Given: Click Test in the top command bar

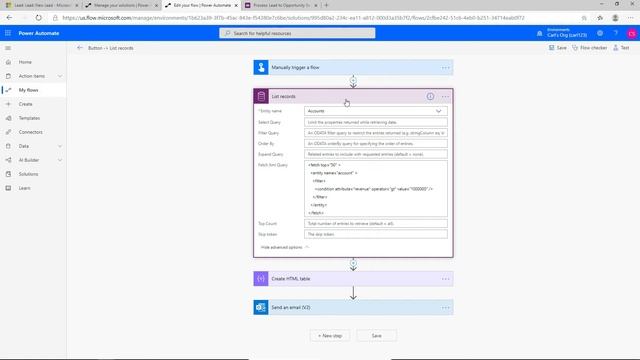Looking at the screenshot, I should [621, 48].
